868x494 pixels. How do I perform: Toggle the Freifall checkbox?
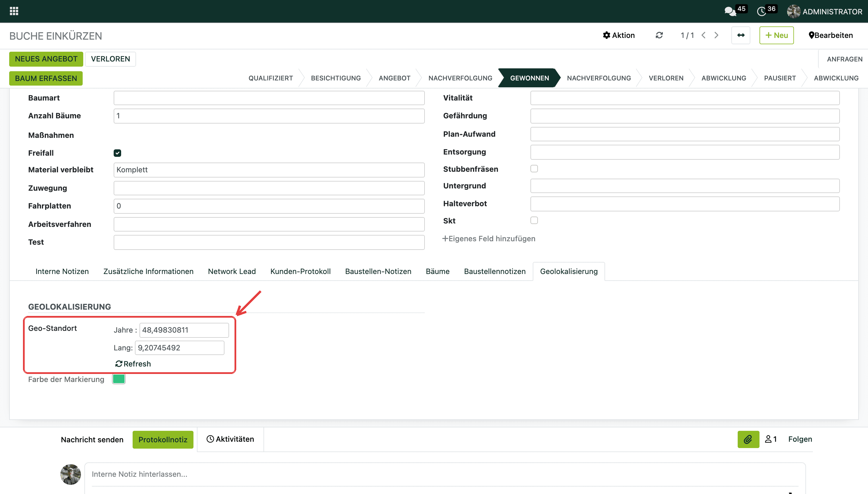click(117, 153)
